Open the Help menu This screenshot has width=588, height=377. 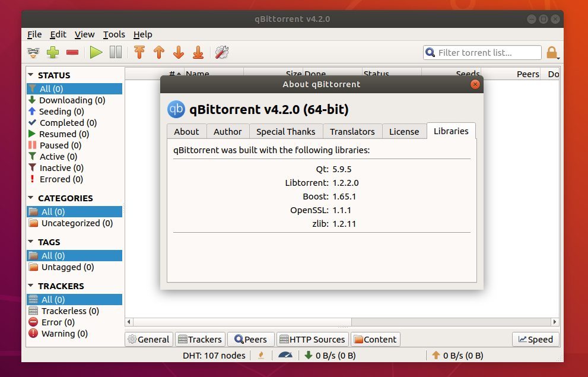pyautogui.click(x=142, y=34)
